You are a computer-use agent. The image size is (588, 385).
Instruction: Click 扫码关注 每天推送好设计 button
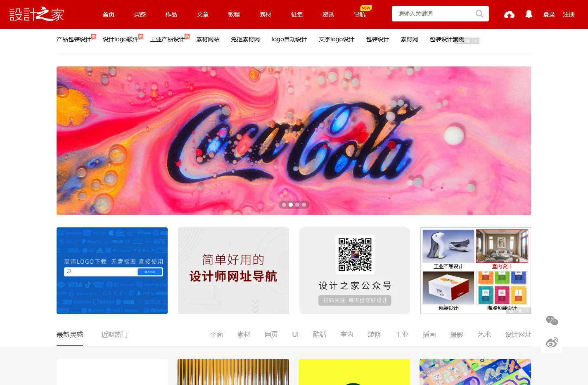[x=355, y=300]
